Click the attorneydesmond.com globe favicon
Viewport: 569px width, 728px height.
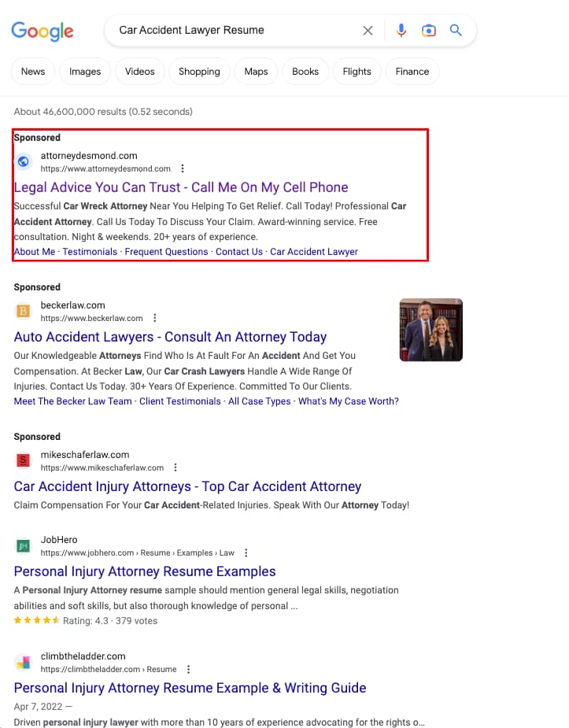(x=23, y=161)
